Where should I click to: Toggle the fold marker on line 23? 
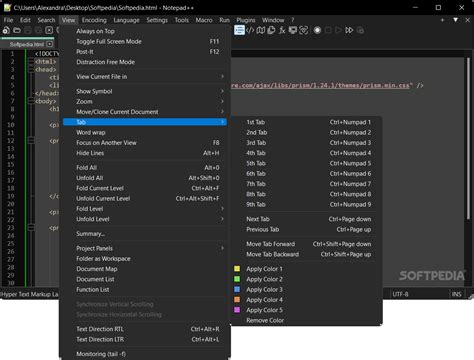coord(31,228)
